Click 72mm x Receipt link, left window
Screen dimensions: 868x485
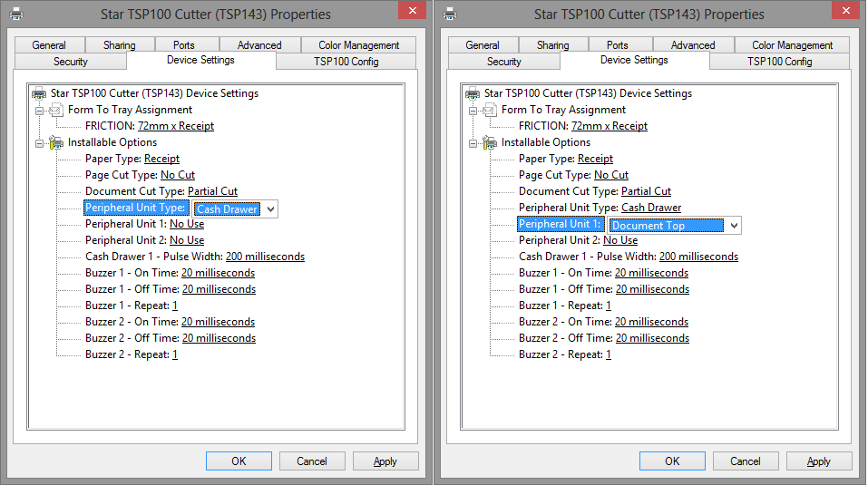(x=176, y=126)
